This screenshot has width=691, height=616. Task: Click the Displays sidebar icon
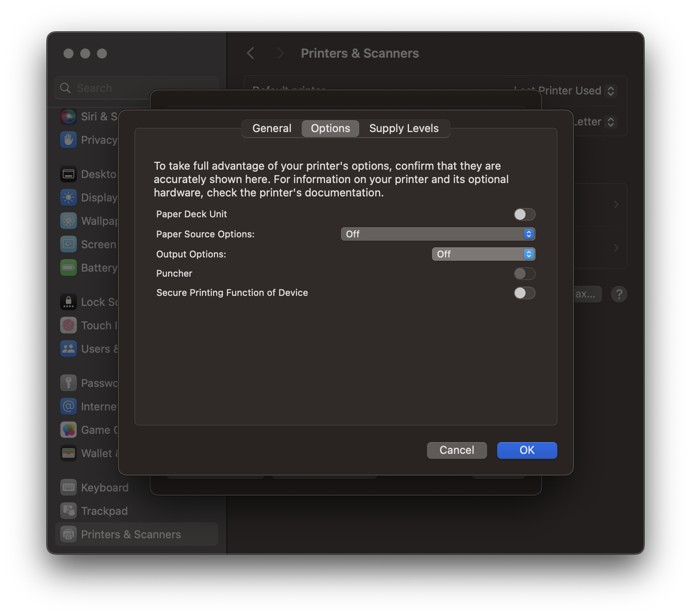tap(69, 197)
